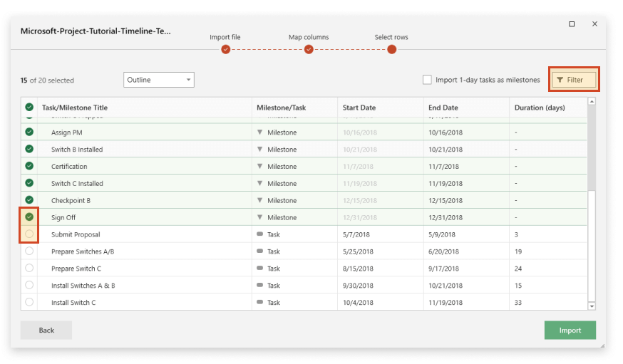Go Back to previous step
The width and height of the screenshot is (623, 364).
click(46, 331)
